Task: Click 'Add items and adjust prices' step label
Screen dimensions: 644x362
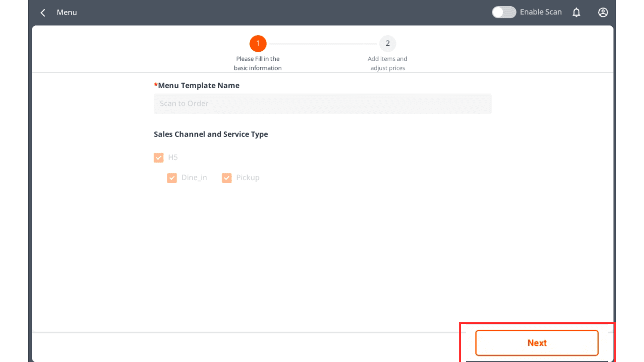Action: [x=387, y=63]
